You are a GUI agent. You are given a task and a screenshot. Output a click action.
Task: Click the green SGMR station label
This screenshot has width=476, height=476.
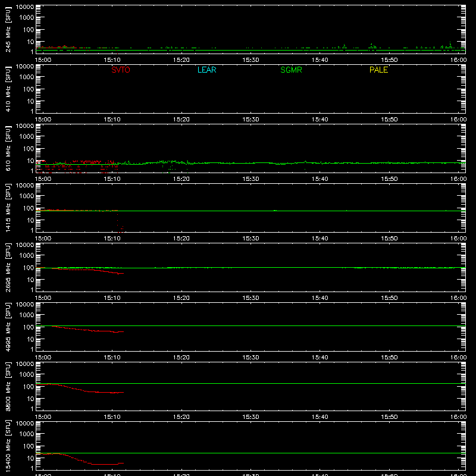291,70
